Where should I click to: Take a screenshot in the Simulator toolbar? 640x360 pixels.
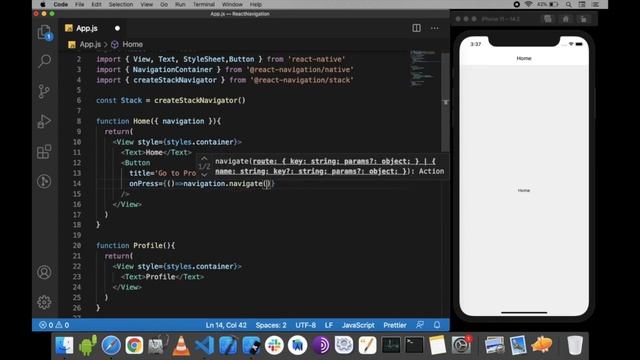pos(547,19)
